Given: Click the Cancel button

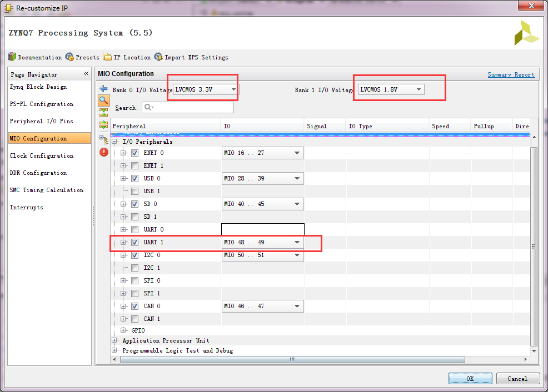Looking at the screenshot, I should [517, 378].
